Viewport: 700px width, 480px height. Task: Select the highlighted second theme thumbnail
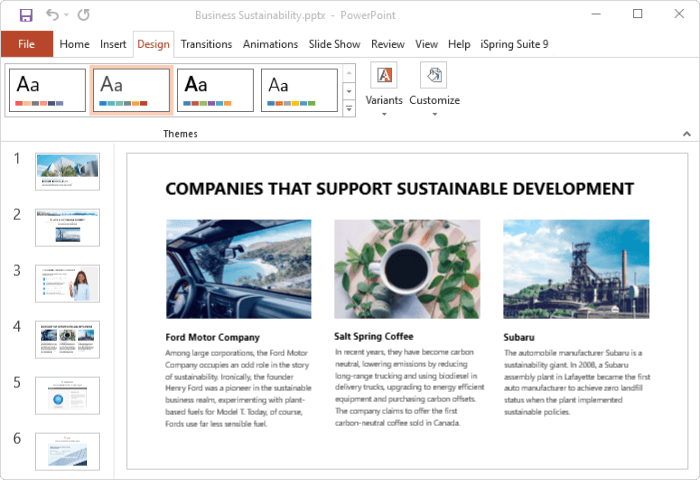(131, 90)
